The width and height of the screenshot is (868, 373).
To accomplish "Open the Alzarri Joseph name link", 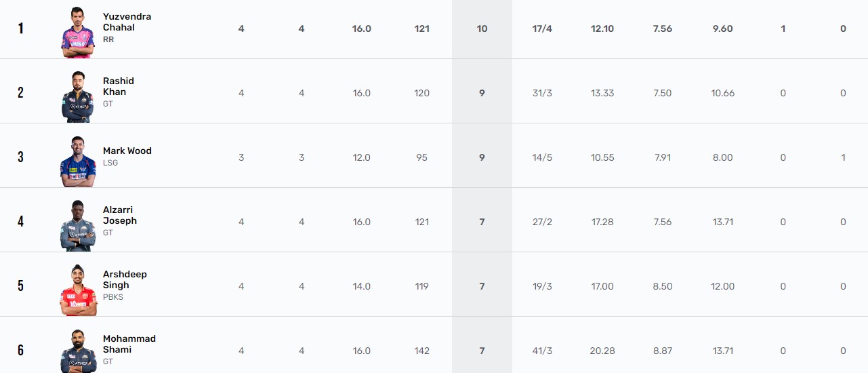I will tap(120, 215).
